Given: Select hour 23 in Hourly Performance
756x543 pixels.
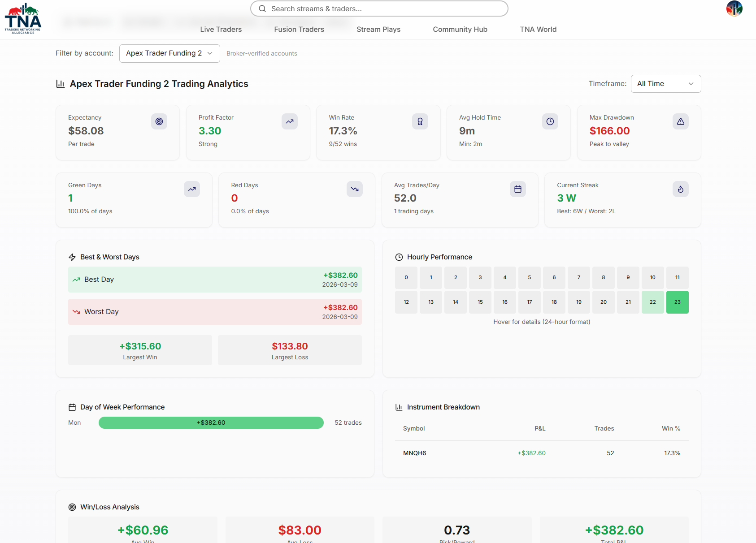Looking at the screenshot, I should pyautogui.click(x=678, y=302).
